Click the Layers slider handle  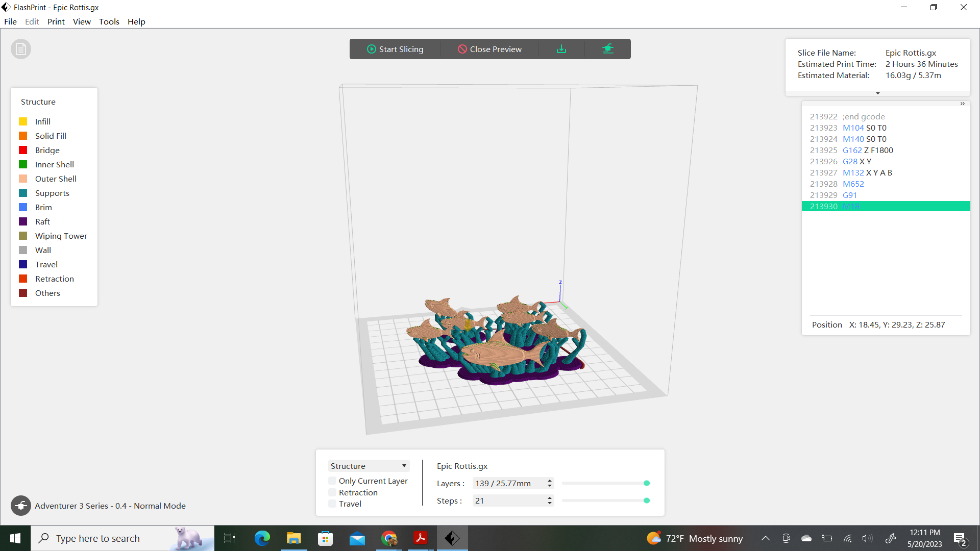click(647, 483)
